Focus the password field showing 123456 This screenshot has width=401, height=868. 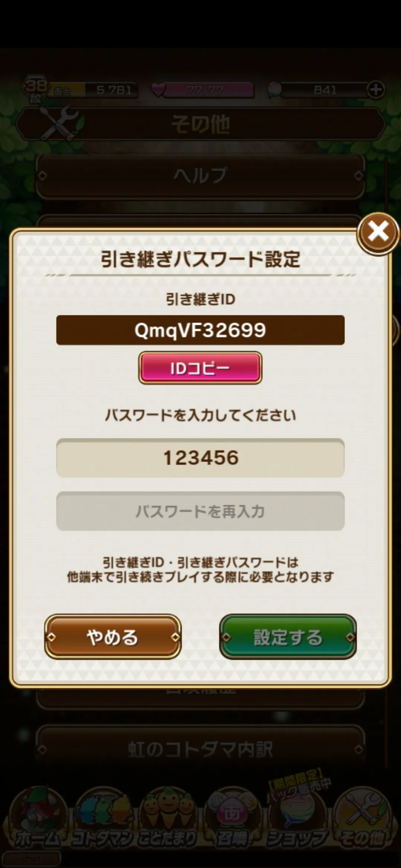(x=200, y=458)
